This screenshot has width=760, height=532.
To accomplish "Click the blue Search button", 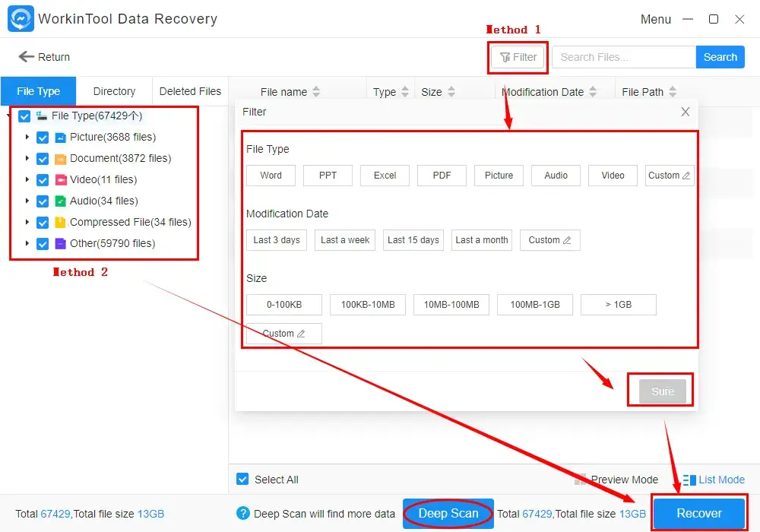I will tap(720, 57).
